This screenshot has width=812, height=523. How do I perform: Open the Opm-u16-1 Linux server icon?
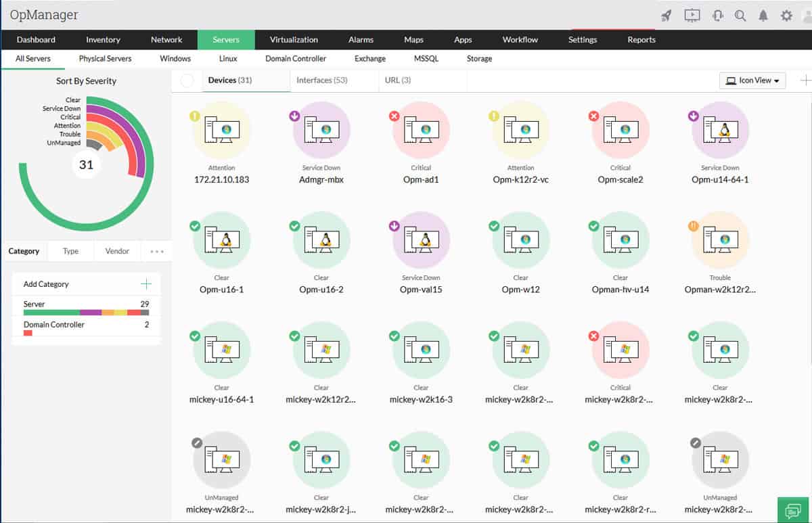(222, 241)
